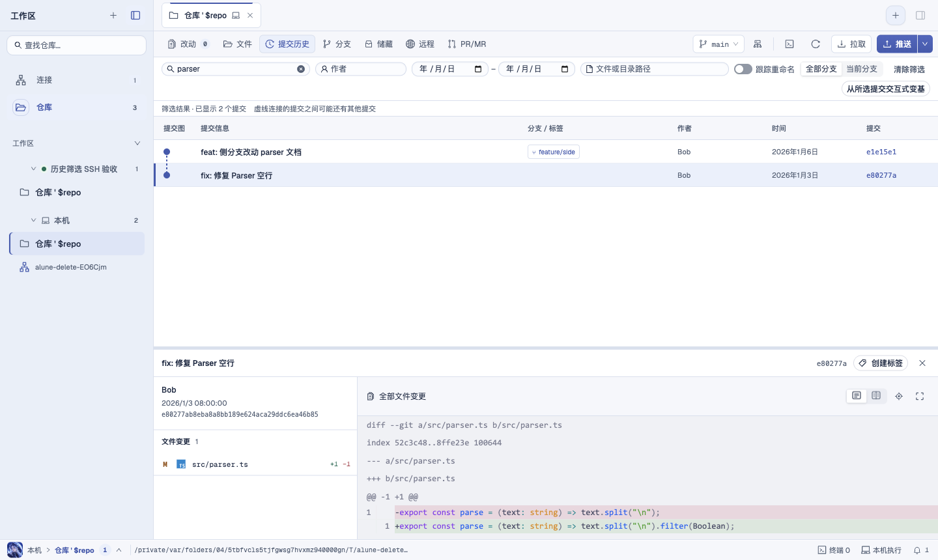938x560 pixels.
Task: Close the commit detail panel
Action: click(922, 363)
